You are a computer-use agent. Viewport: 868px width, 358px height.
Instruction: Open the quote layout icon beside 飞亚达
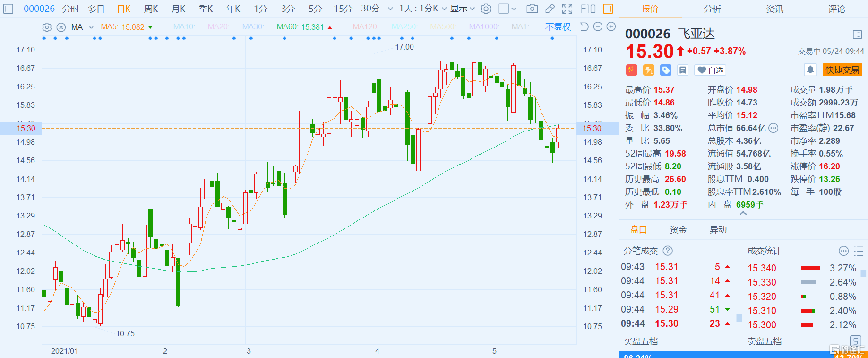coord(858,35)
